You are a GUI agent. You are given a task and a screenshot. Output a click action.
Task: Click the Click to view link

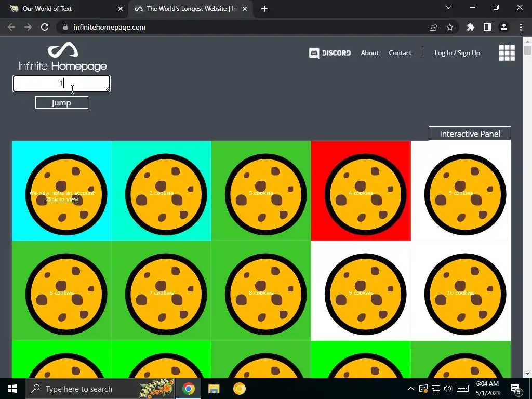[x=62, y=199]
